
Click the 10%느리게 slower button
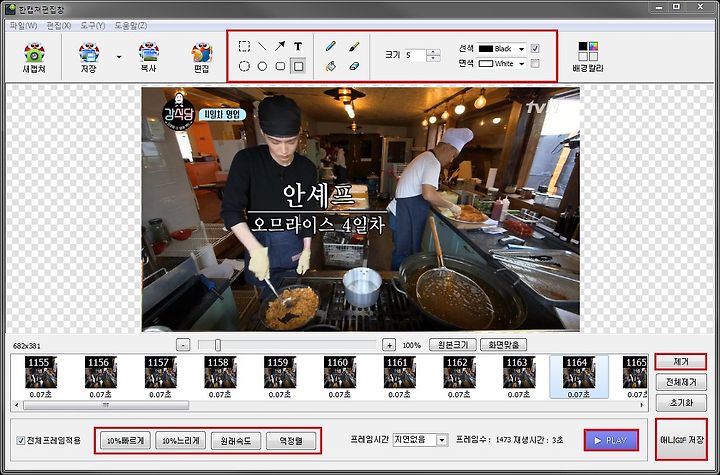180,441
